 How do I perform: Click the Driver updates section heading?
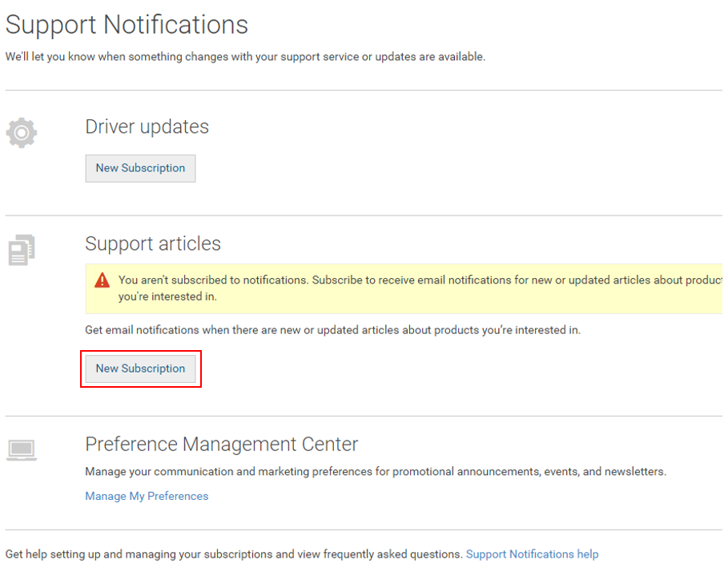pyautogui.click(x=147, y=127)
